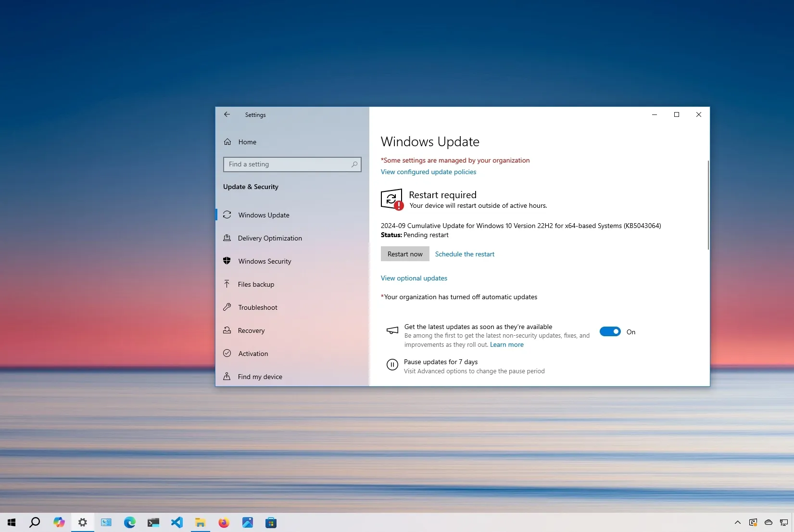Select Delivery Optimization in sidebar

(x=270, y=238)
